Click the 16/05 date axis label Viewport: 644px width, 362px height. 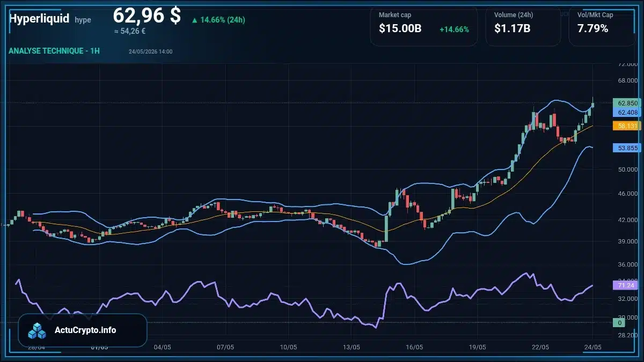point(414,347)
